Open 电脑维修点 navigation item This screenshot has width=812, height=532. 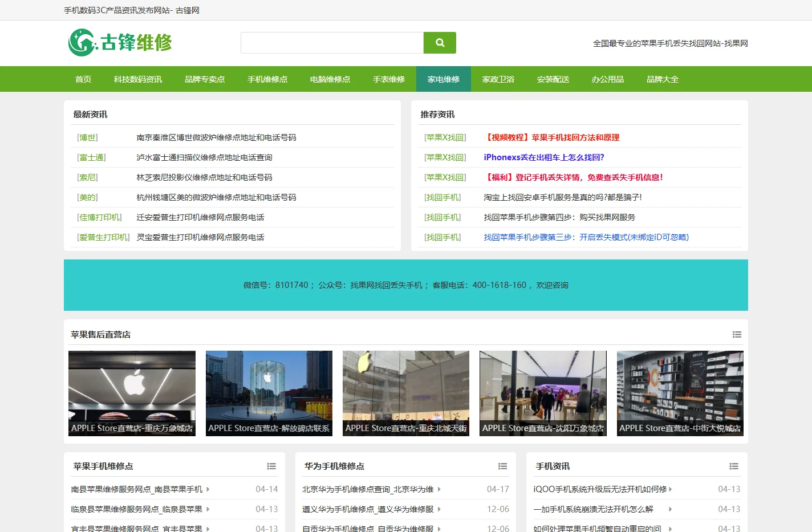pyautogui.click(x=330, y=79)
